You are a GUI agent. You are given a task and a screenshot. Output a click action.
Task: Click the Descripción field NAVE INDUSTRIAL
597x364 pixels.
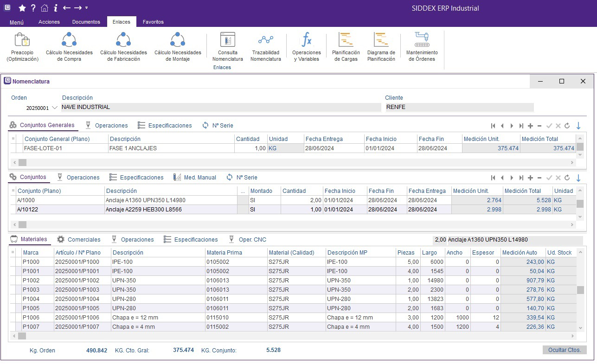(220, 107)
